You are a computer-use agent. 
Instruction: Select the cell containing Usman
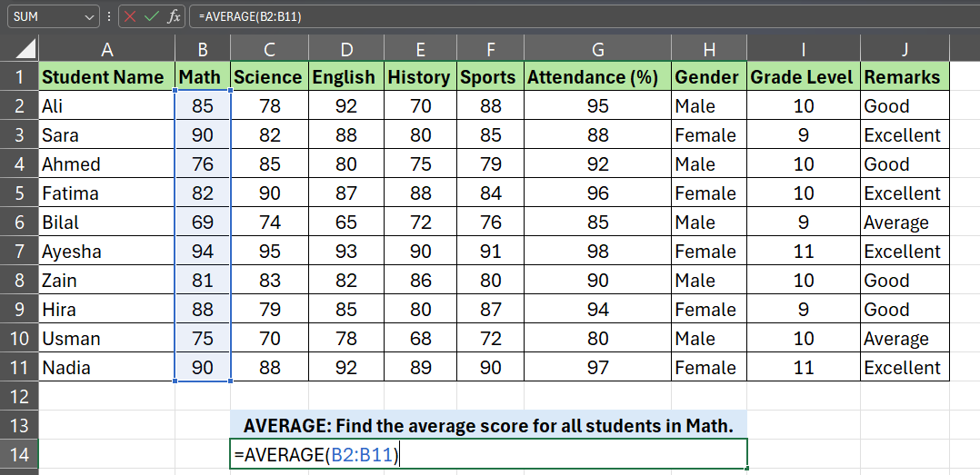107,338
